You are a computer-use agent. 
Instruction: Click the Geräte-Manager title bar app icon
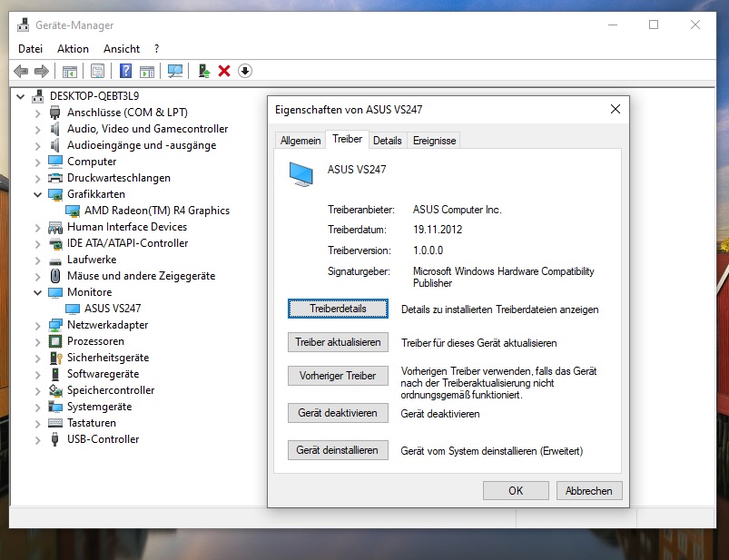[x=24, y=25]
